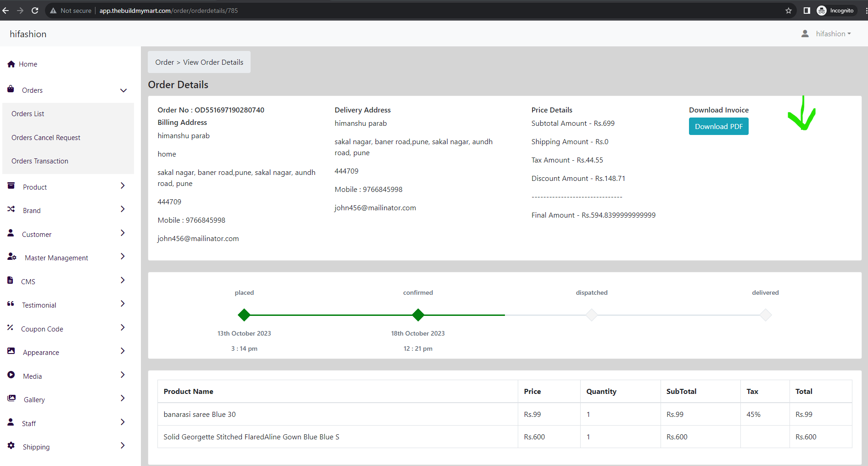Click the user avatar icon in header
This screenshot has height=466, width=868.
click(x=805, y=34)
